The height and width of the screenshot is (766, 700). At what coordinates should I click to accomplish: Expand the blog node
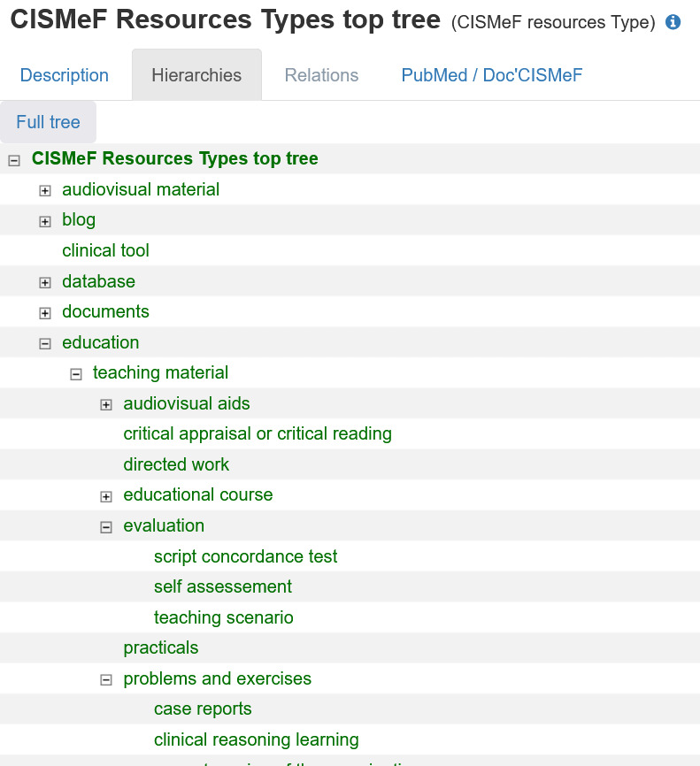pos(45,221)
